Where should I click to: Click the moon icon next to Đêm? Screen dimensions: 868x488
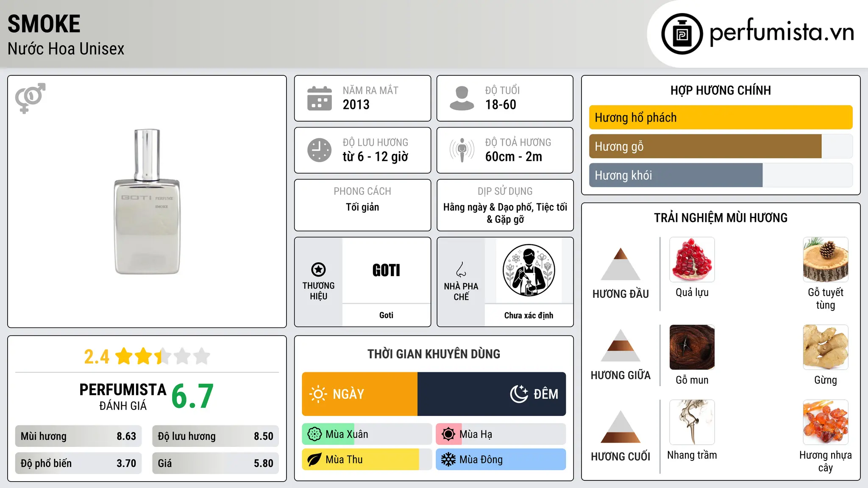pos(519,394)
